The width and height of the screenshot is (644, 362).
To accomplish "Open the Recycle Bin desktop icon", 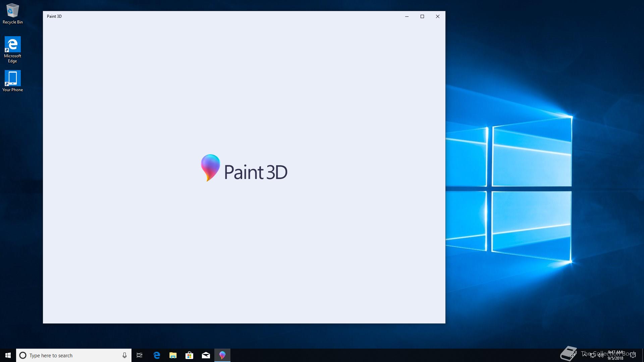I will [12, 14].
